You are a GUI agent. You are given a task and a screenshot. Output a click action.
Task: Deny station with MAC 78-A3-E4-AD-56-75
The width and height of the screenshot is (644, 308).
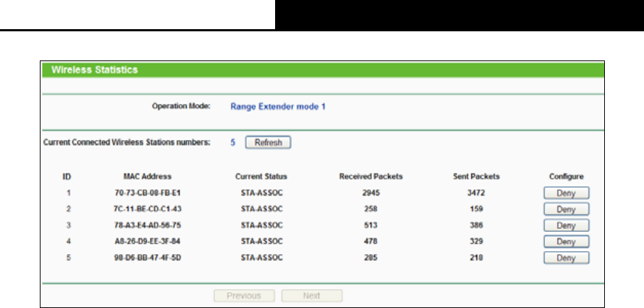point(567,225)
